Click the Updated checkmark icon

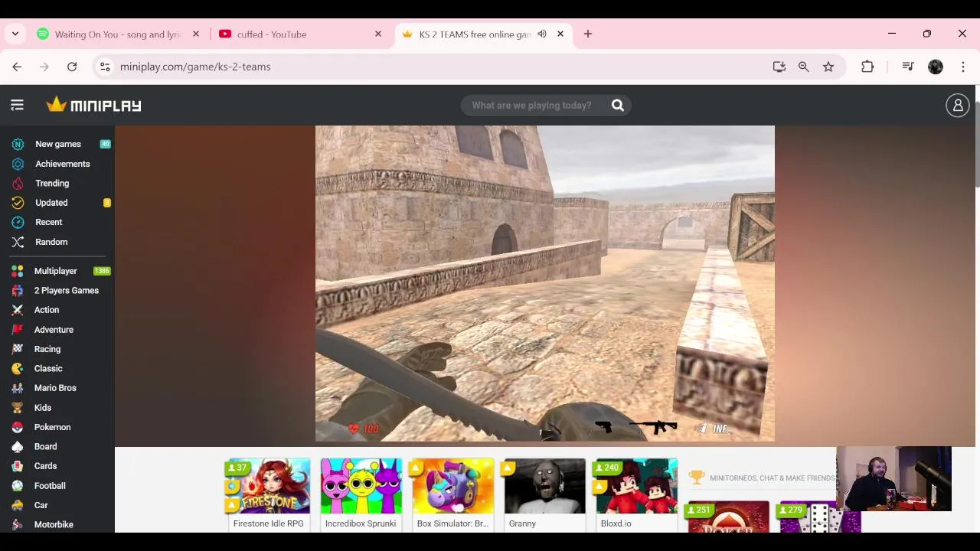tap(18, 203)
